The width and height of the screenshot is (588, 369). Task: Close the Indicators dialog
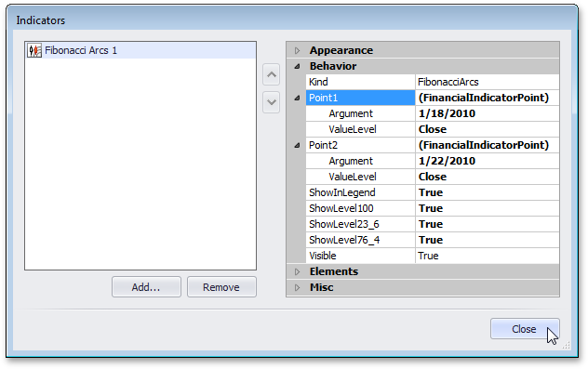point(525,329)
